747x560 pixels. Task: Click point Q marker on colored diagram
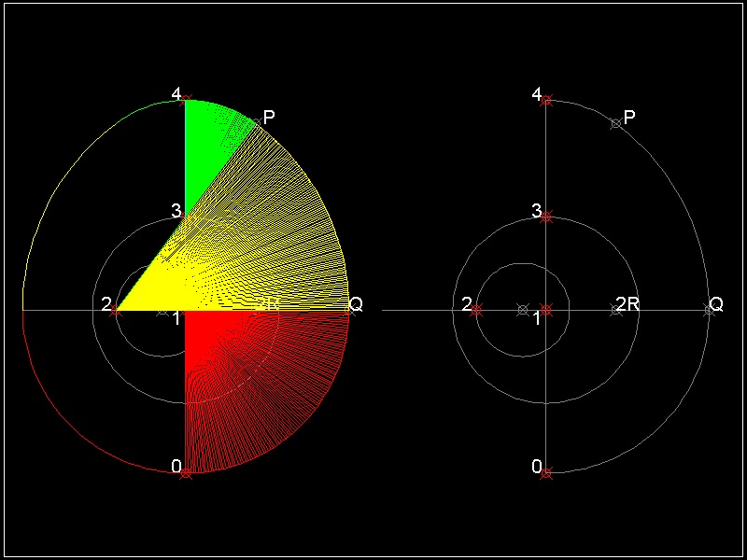349,309
